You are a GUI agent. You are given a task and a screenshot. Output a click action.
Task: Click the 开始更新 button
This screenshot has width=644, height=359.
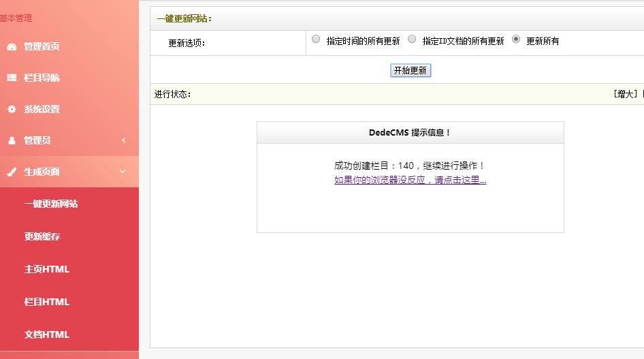coord(410,70)
